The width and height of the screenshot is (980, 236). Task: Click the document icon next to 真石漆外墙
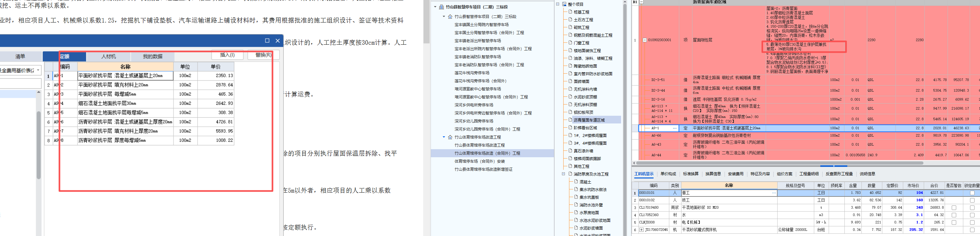pyautogui.click(x=570, y=151)
